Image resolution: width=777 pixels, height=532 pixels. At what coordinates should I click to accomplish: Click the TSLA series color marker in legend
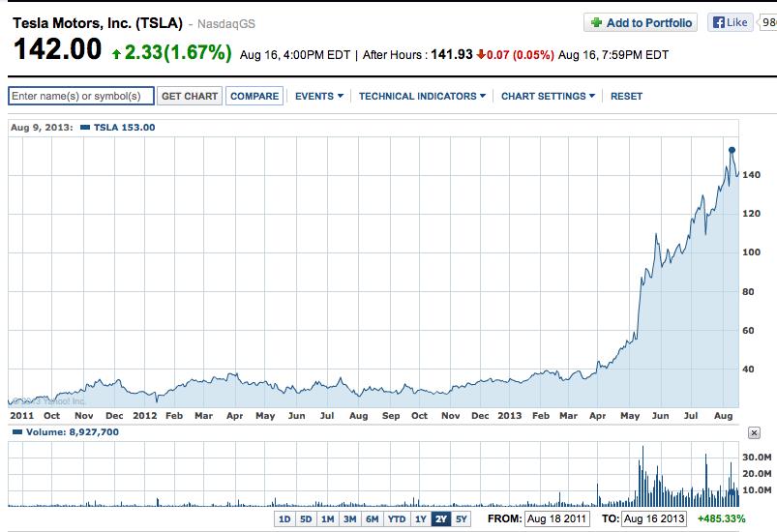point(85,128)
